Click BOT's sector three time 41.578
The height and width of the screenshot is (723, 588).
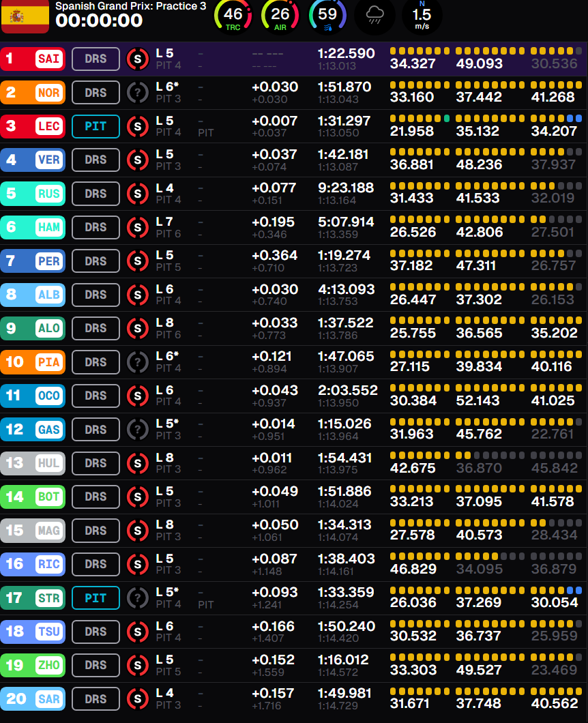coord(553,502)
